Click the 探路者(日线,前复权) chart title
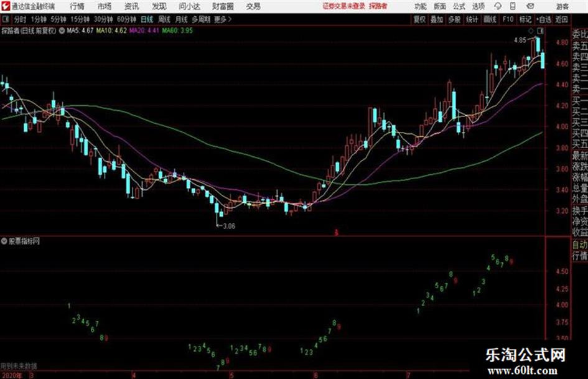The height and width of the screenshot is (379, 588). (29, 30)
